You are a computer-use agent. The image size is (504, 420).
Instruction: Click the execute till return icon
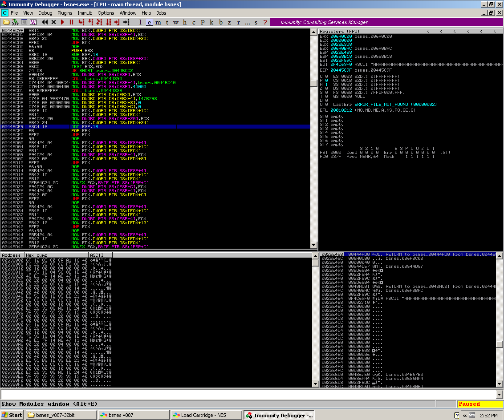(117, 22)
